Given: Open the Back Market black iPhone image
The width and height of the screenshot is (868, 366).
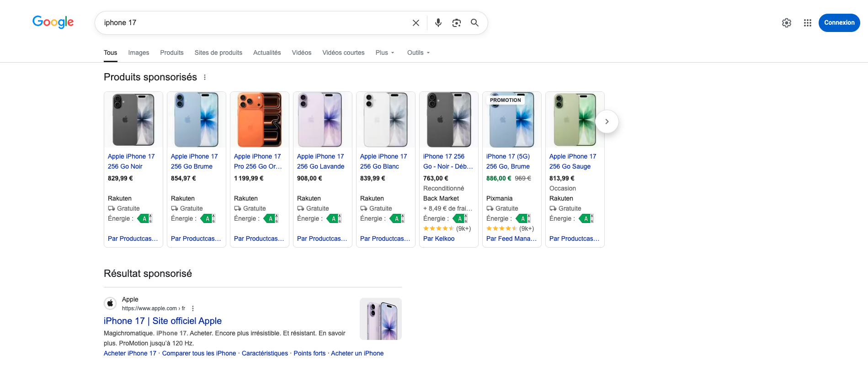Looking at the screenshot, I should point(449,120).
